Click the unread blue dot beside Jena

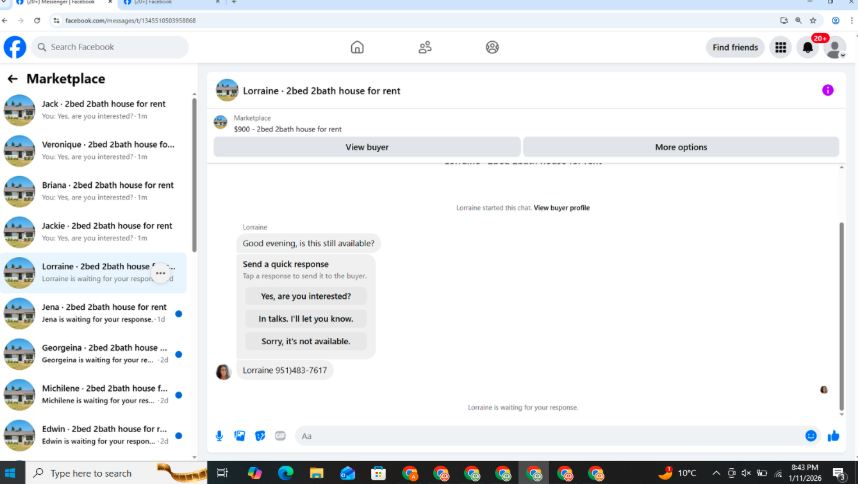click(178, 313)
